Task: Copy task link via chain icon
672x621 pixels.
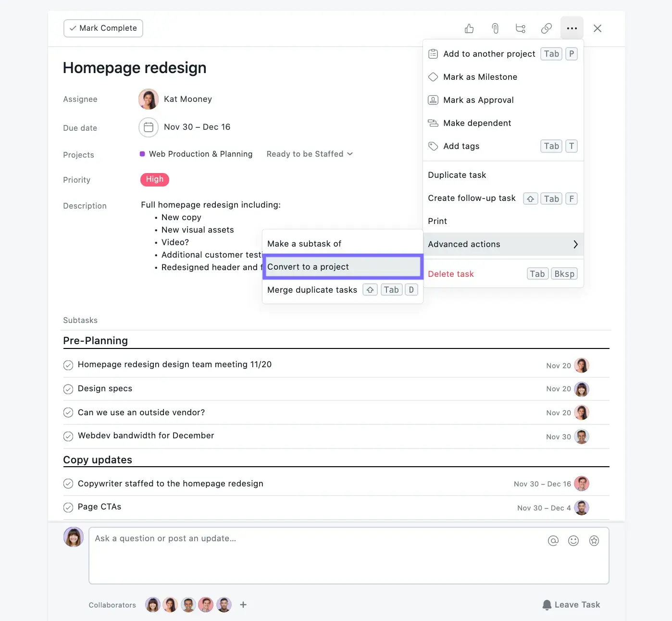Action: [546, 29]
